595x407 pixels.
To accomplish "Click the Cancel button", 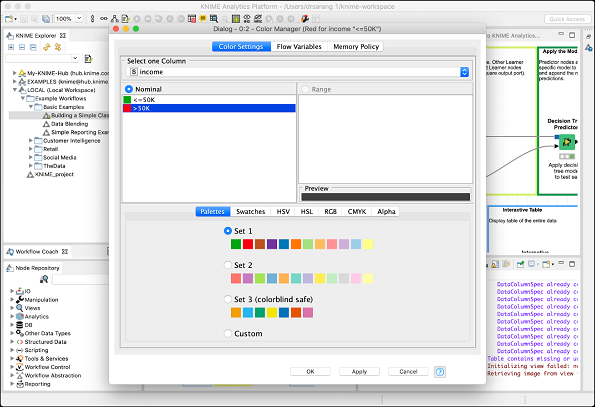I will pos(408,372).
